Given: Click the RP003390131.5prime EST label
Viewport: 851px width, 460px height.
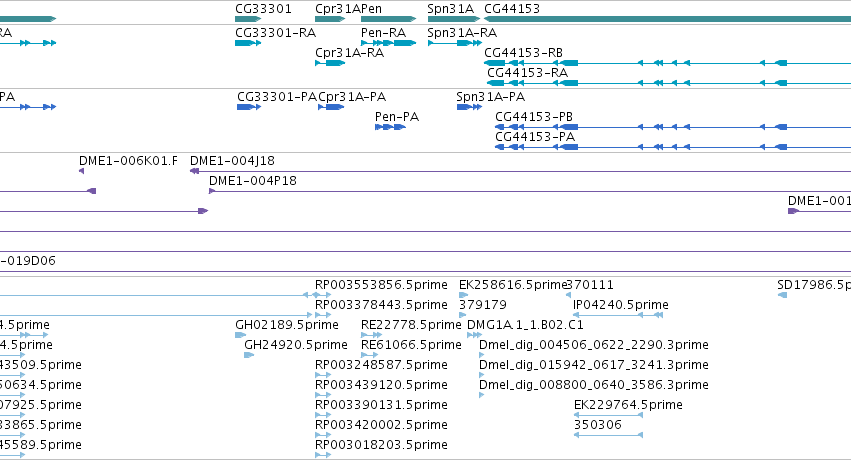Looking at the screenshot, I should [x=381, y=405].
